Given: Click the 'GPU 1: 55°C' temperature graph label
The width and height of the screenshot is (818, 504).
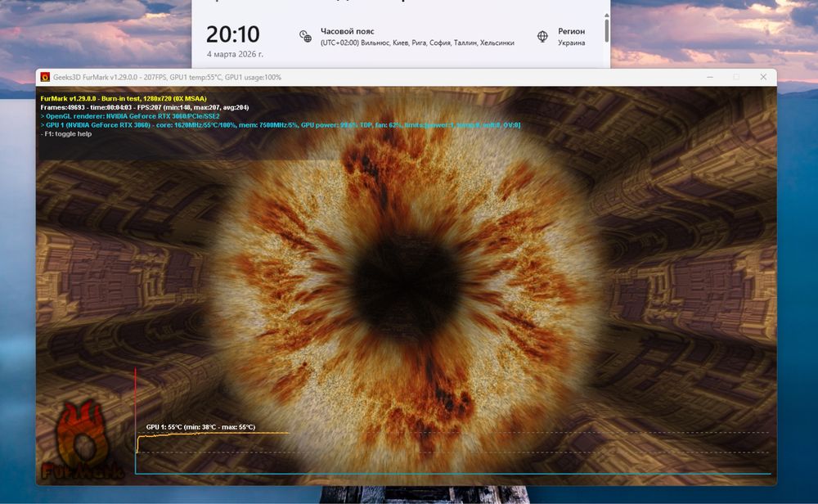Looking at the screenshot, I should tap(201, 427).
